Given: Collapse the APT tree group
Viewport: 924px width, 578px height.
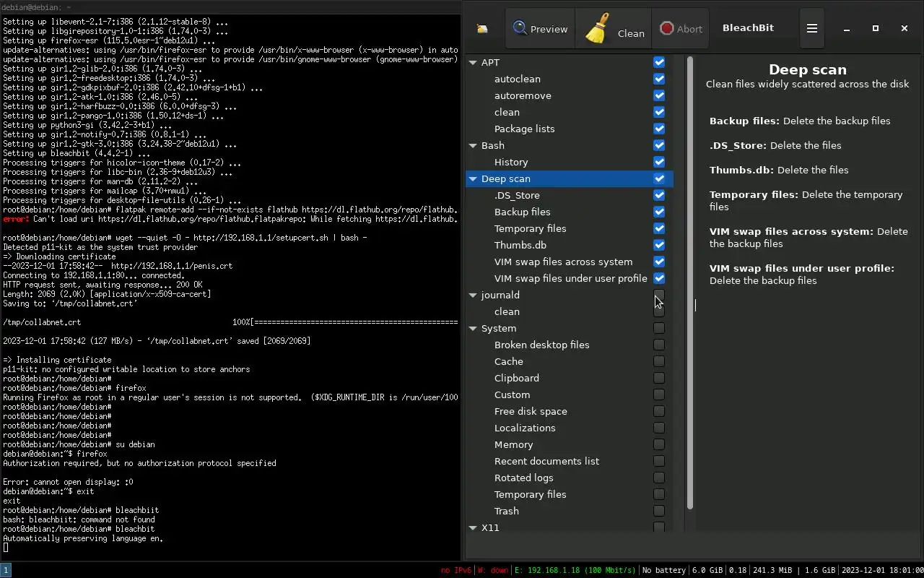Looking at the screenshot, I should [473, 62].
